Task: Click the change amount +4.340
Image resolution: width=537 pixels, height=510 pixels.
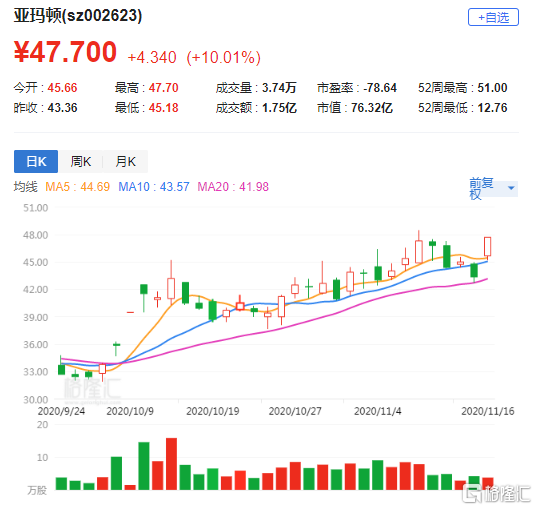Action: pyautogui.click(x=152, y=58)
